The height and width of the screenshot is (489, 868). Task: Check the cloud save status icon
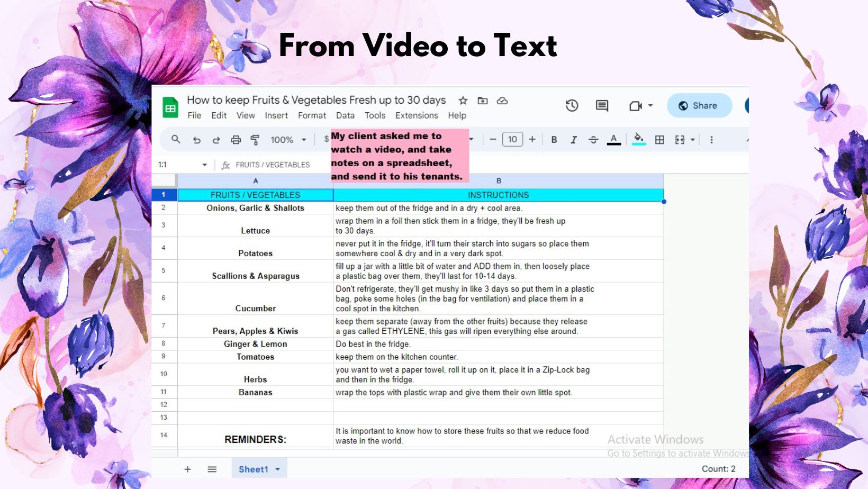(502, 101)
